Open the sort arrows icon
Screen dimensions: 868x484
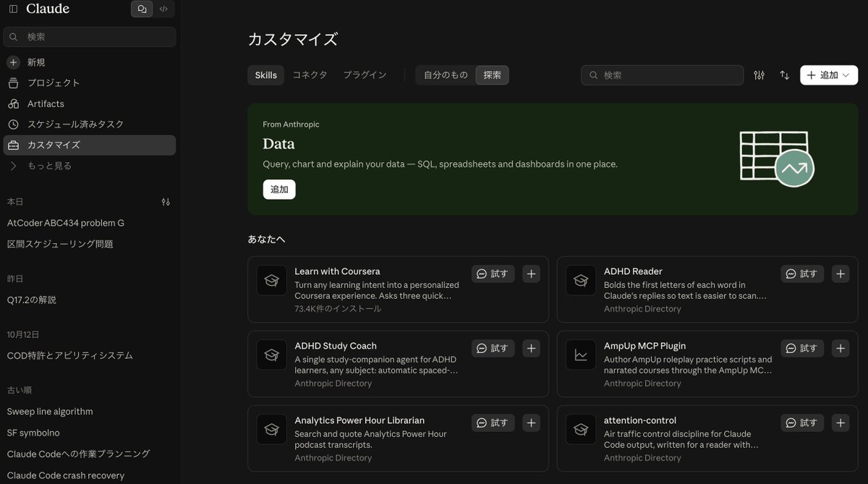click(x=784, y=75)
